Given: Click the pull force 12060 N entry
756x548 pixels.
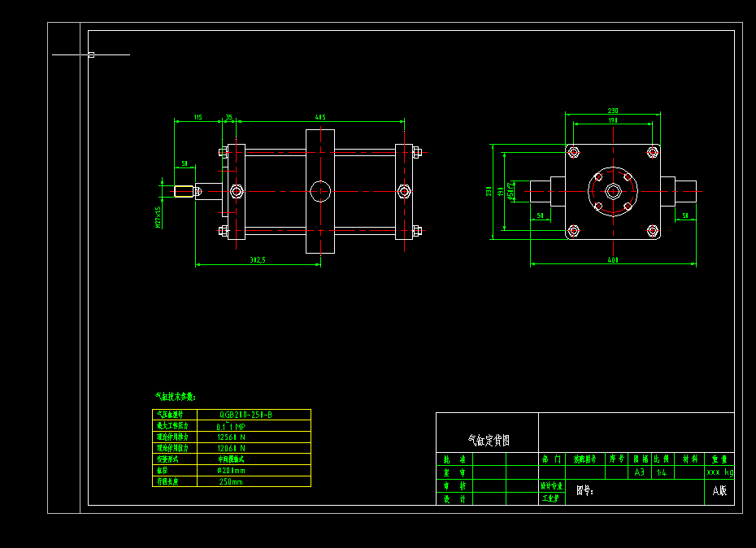Looking at the screenshot, I should click(229, 447).
